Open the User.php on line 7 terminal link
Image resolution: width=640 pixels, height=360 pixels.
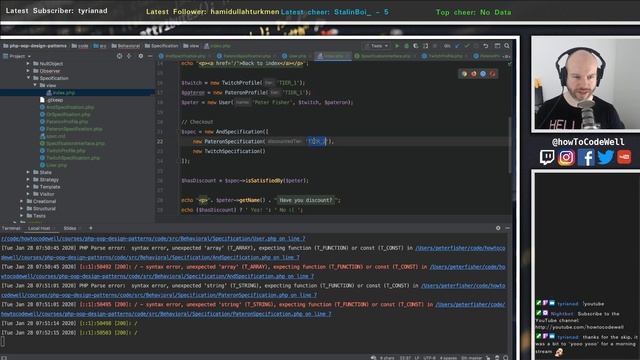(153, 238)
